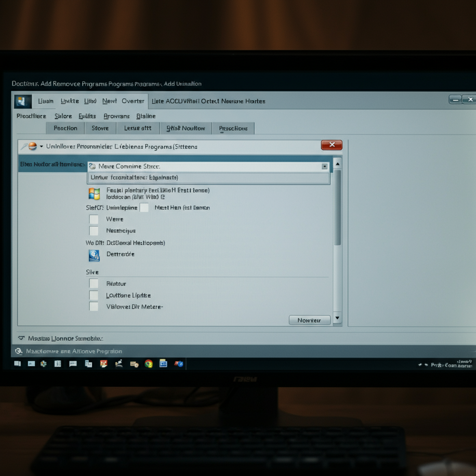This screenshot has height=476, width=476.
Task: Open the Overter menu
Action: [x=133, y=101]
